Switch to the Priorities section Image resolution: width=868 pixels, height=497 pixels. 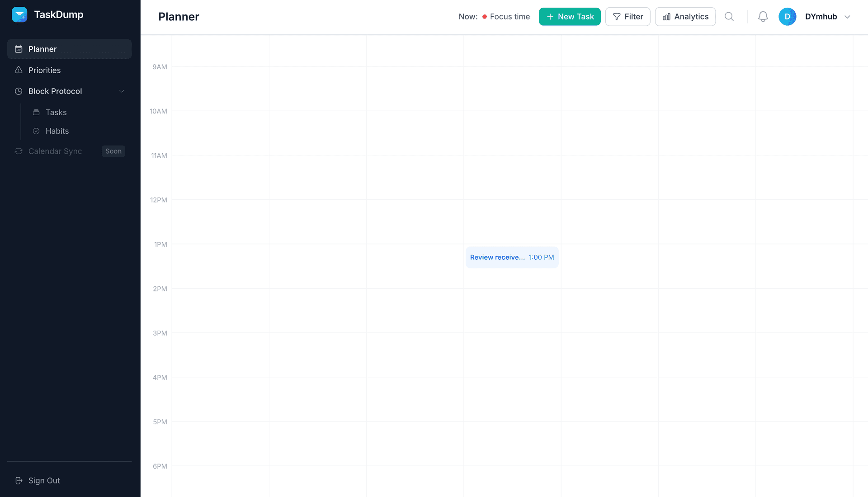tap(44, 70)
